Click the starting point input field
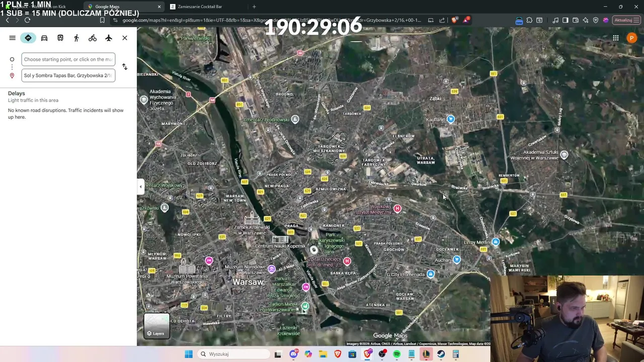This screenshot has width=644, height=362. pyautogui.click(x=68, y=59)
